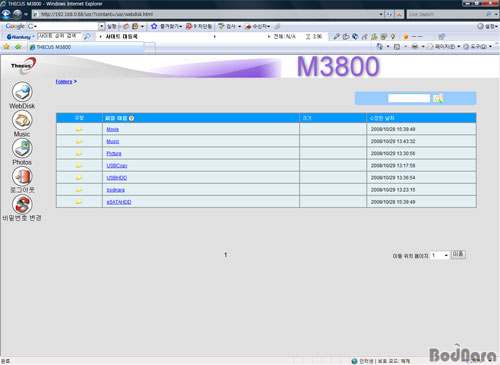
Task: Sort by file name column indicator
Action: [132, 118]
